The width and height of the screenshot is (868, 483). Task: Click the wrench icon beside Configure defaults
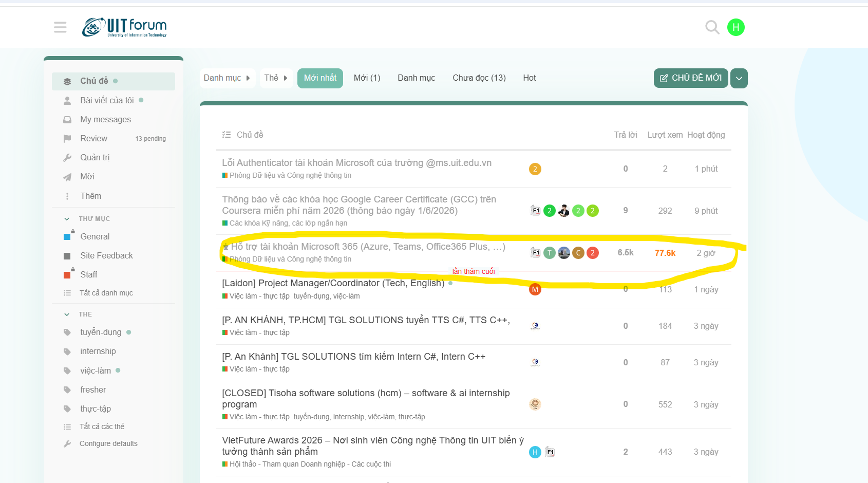tap(67, 444)
